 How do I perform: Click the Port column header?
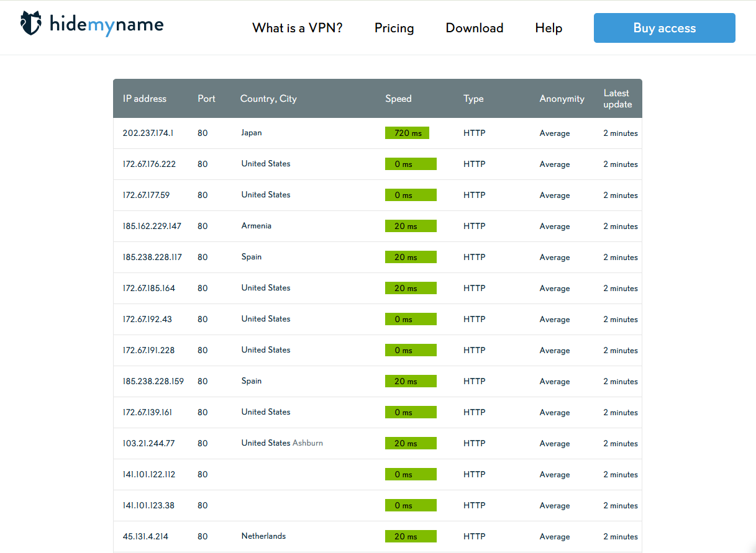pos(207,99)
